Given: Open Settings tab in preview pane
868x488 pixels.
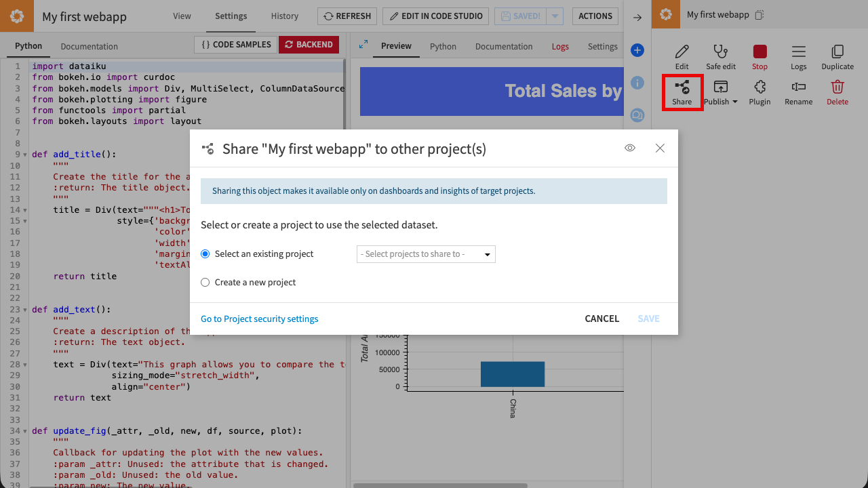Looking at the screenshot, I should tap(603, 46).
